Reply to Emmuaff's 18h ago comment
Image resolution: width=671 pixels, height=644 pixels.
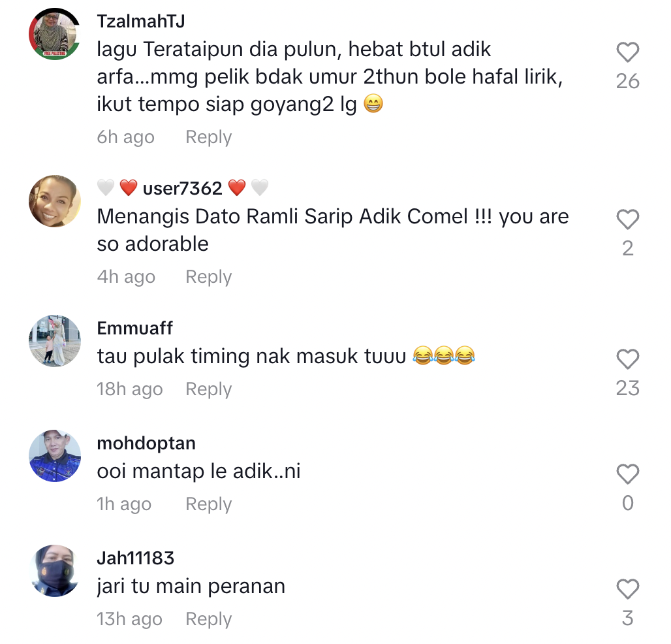[x=208, y=389]
